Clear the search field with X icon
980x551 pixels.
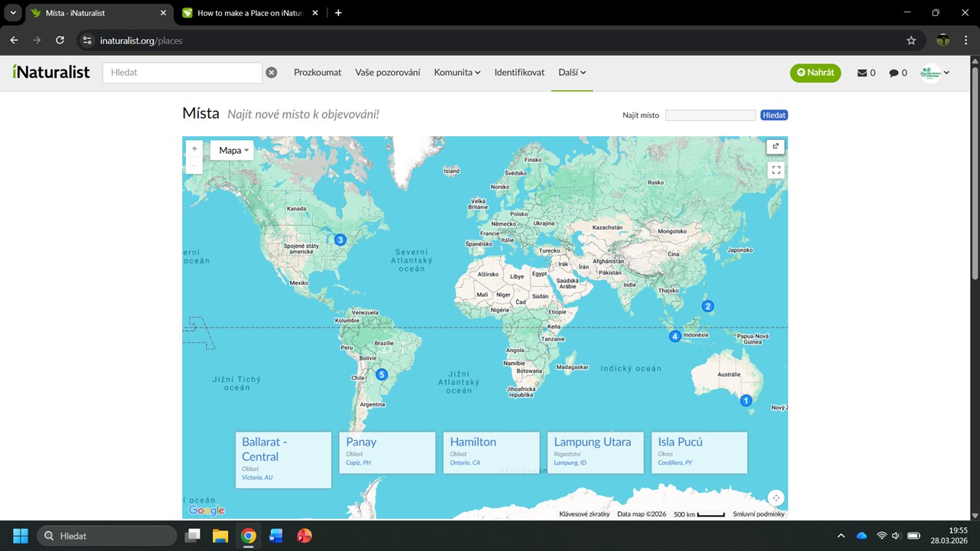(271, 73)
